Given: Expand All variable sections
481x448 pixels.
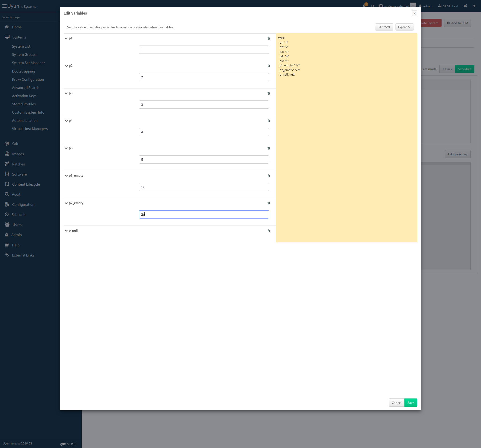Looking at the screenshot, I should 404,27.
